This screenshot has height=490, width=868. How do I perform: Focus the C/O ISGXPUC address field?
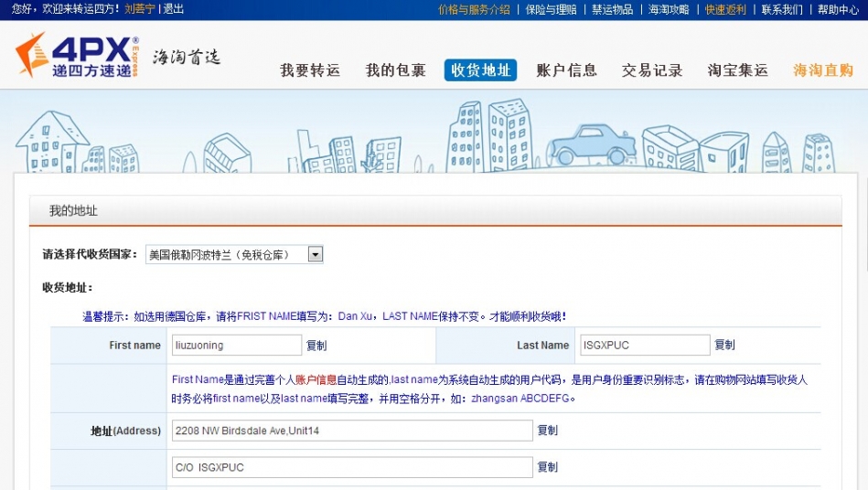352,467
